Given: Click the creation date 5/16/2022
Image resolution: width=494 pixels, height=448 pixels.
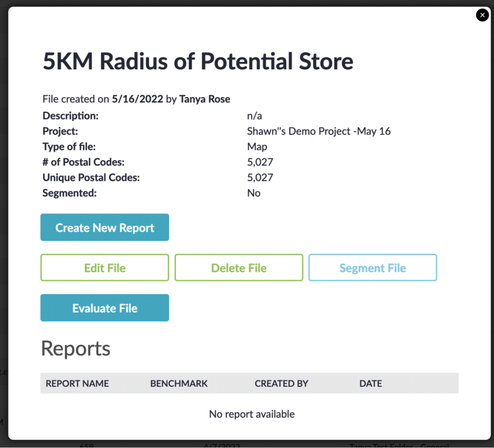Looking at the screenshot, I should pyautogui.click(x=137, y=99).
